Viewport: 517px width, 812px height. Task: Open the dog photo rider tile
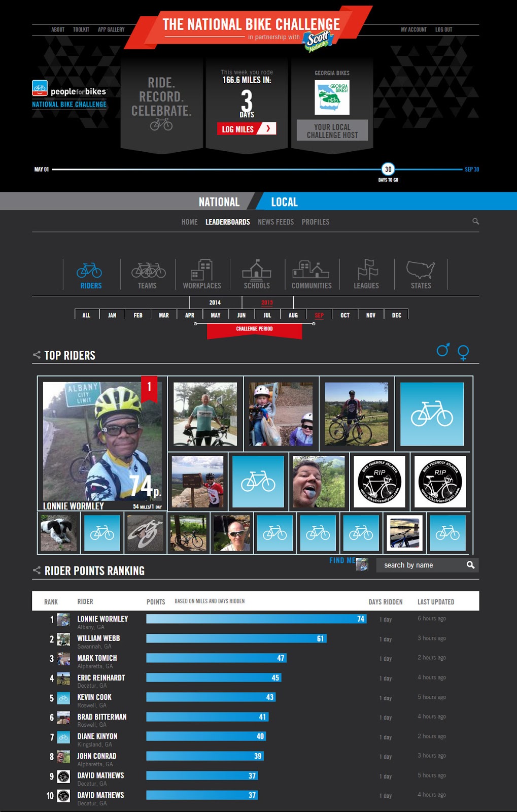click(58, 533)
